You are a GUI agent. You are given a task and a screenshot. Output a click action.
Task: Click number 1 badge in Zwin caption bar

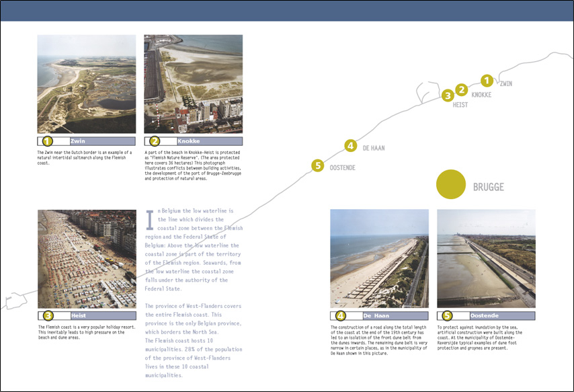click(x=47, y=141)
